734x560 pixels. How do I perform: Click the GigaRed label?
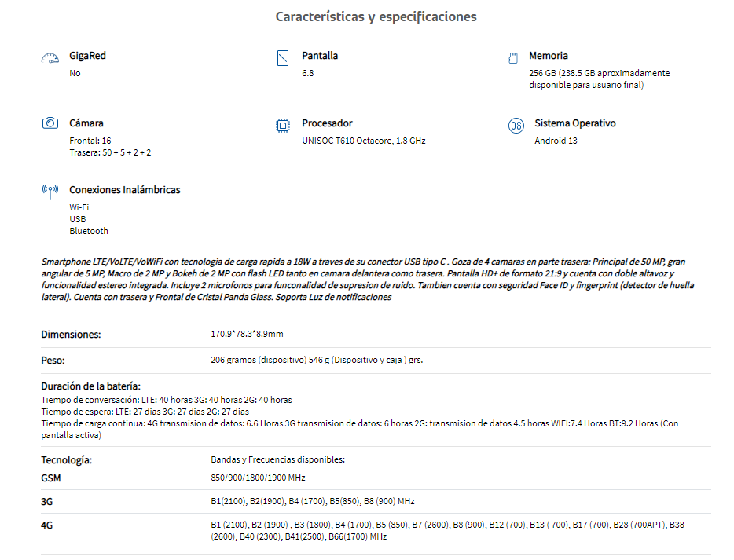(x=87, y=56)
